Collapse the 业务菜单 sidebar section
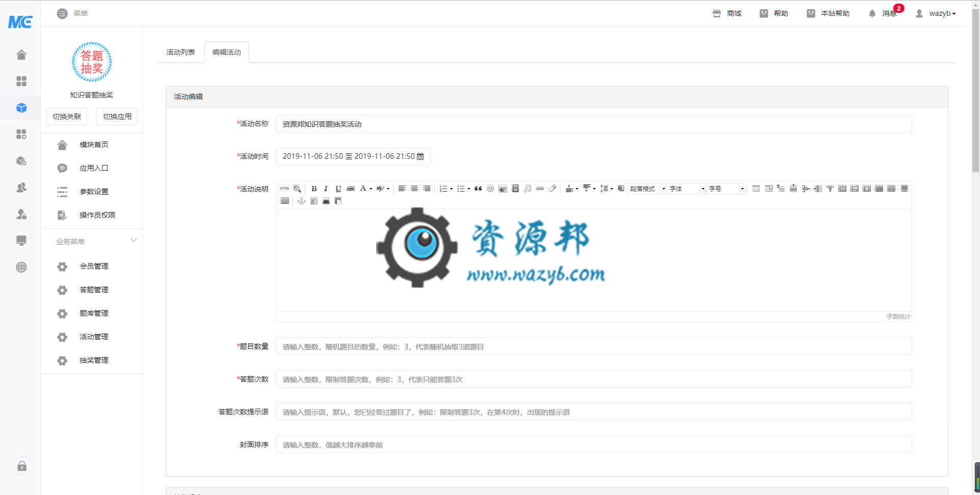980x495 pixels. point(133,241)
